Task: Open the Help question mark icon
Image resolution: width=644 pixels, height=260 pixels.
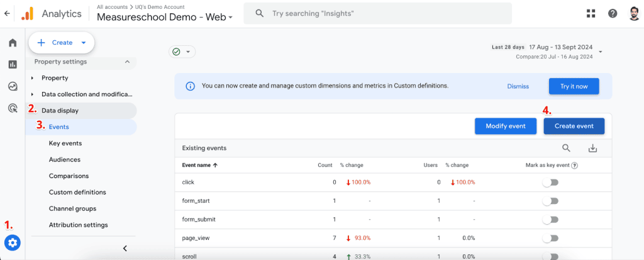Action: (612, 13)
